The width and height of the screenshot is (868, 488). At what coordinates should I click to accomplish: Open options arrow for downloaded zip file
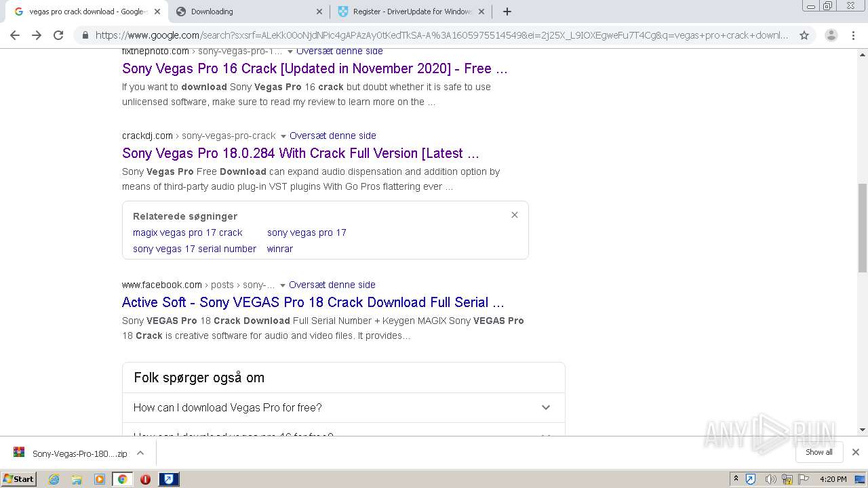[140, 453]
